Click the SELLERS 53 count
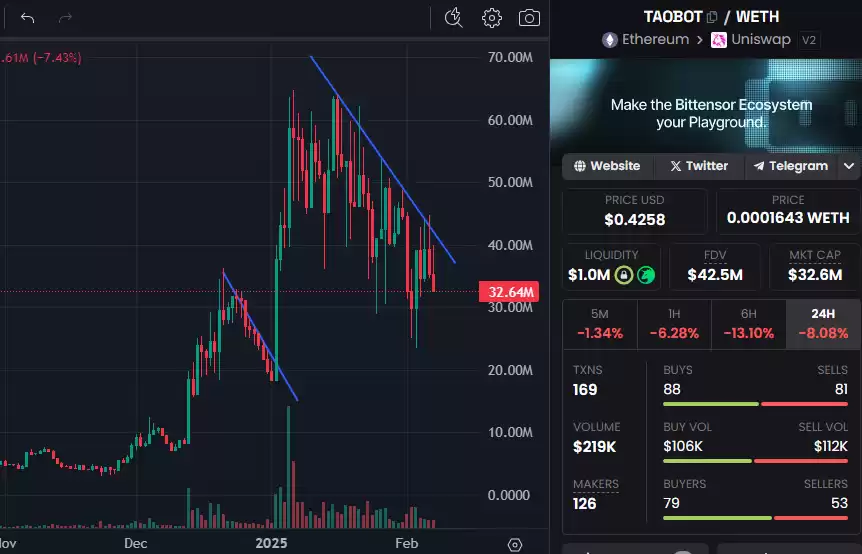This screenshot has width=862, height=554. (839, 503)
